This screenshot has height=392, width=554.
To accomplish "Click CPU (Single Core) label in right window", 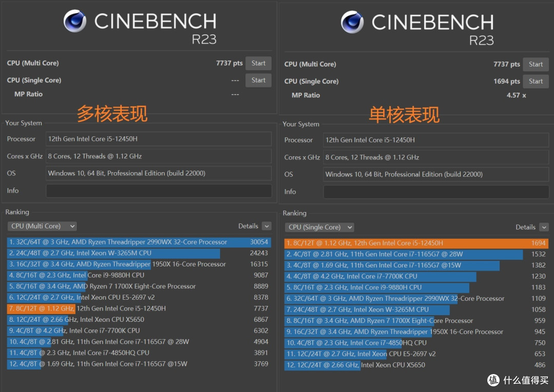I will coord(311,81).
